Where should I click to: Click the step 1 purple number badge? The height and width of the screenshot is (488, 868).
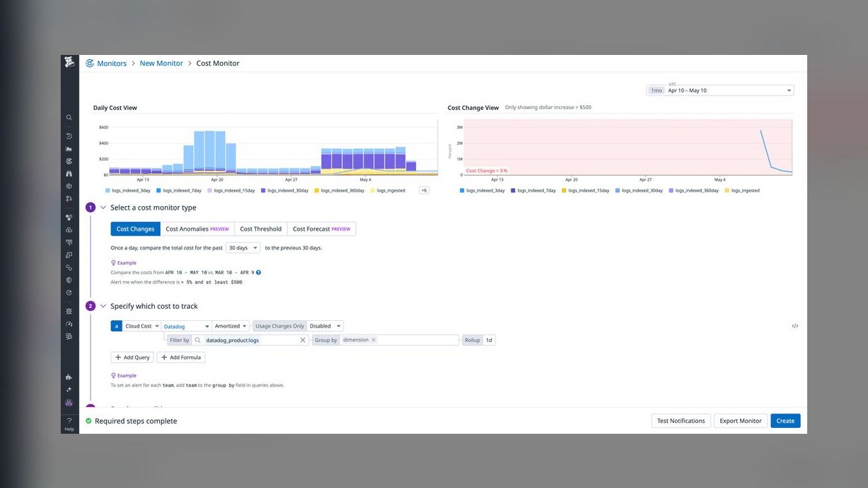tap(90, 207)
